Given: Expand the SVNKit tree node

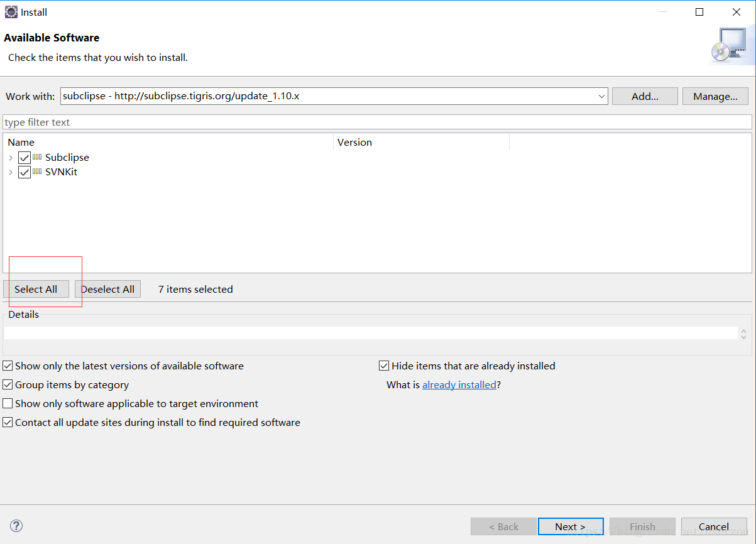Looking at the screenshot, I should coord(11,172).
